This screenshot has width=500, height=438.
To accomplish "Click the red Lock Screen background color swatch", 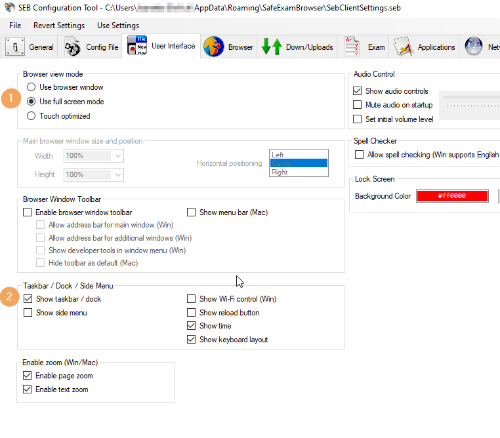I will pyautogui.click(x=452, y=196).
